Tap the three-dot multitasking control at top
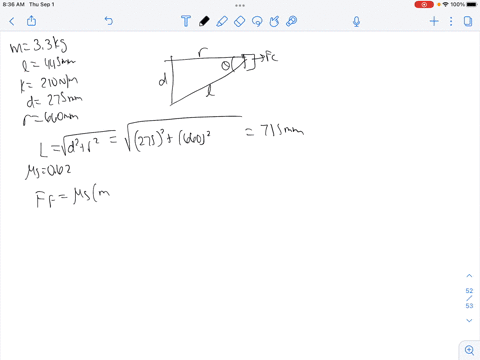Image resolution: width=480 pixels, height=360 pixels. coord(240,5)
